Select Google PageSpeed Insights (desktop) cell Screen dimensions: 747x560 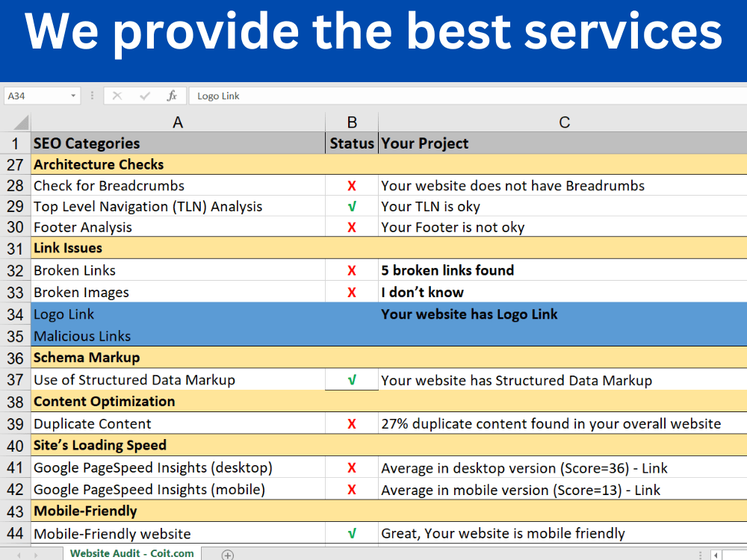[x=178, y=467]
